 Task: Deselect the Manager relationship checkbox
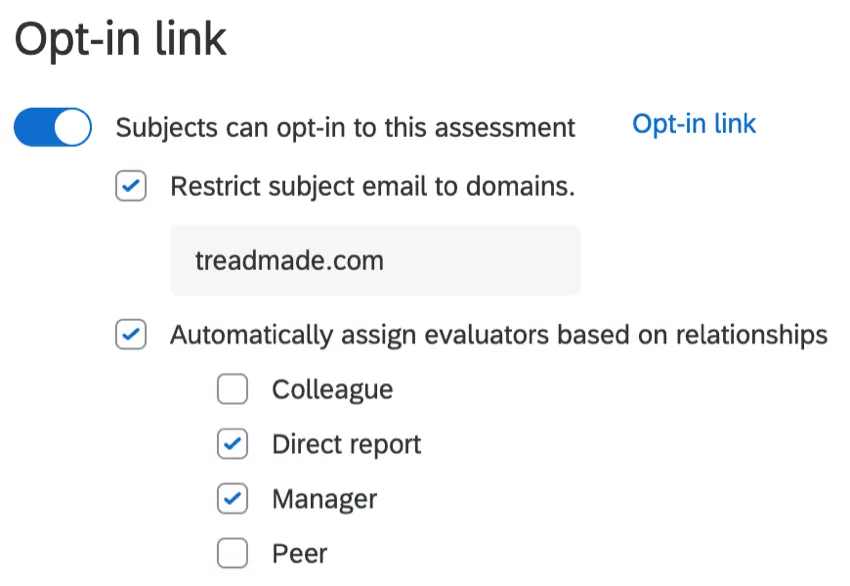point(232,499)
